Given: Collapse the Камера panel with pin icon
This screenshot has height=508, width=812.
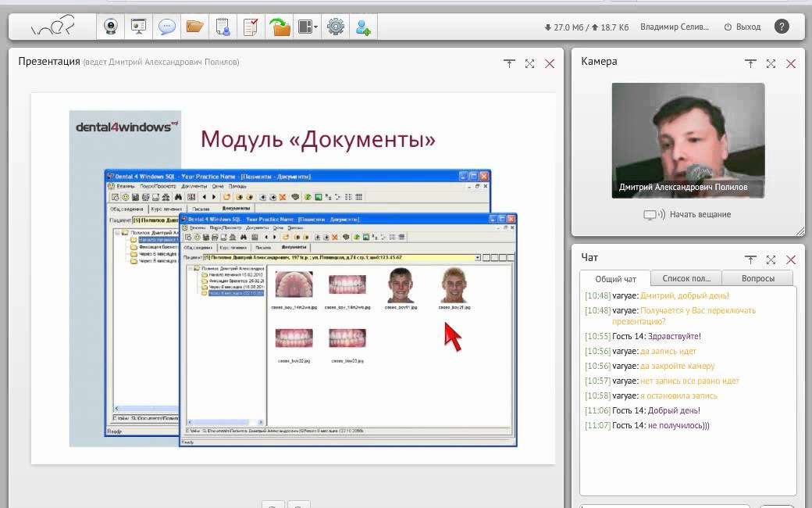Looking at the screenshot, I should coord(750,63).
